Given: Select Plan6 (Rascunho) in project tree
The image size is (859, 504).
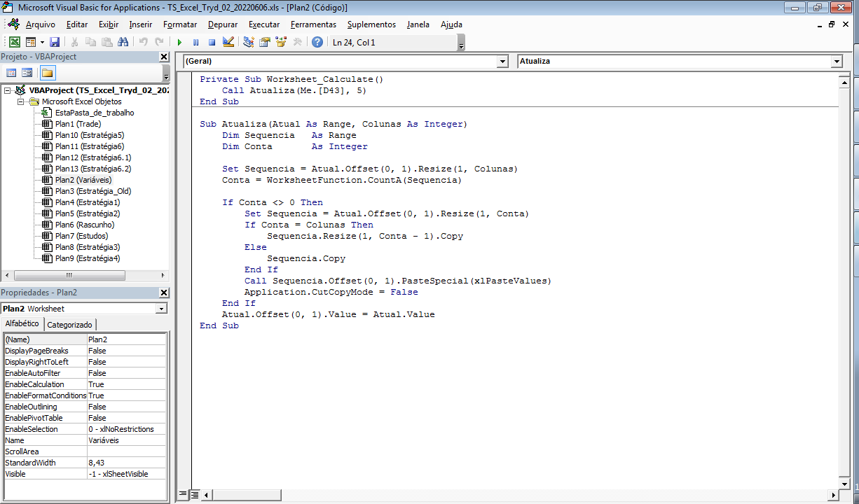Looking at the screenshot, I should [x=85, y=225].
